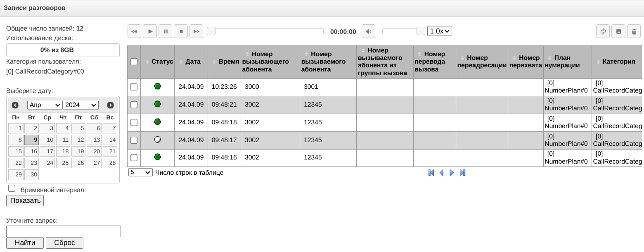Go to previous table page
This screenshot has width=644, height=252.
coord(442,173)
